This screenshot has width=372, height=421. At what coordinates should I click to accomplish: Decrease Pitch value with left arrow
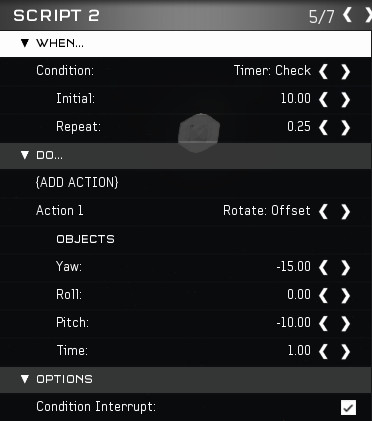click(x=323, y=323)
